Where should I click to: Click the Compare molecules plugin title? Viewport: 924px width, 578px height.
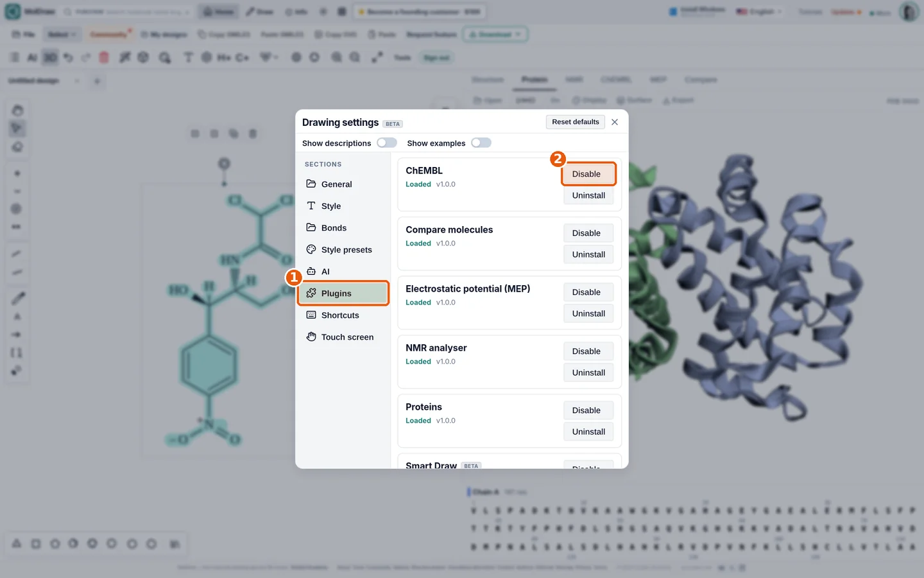[x=449, y=230]
